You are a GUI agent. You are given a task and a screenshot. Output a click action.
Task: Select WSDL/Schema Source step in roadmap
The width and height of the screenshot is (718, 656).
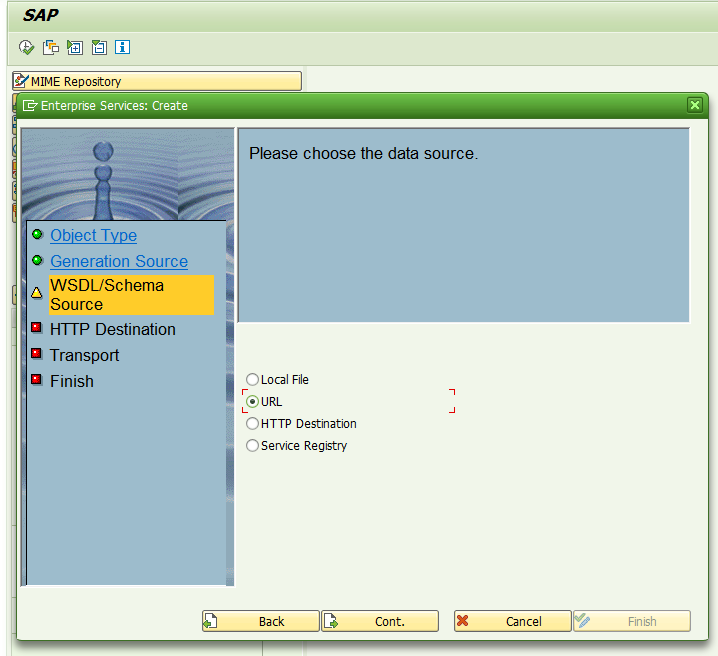(x=131, y=295)
